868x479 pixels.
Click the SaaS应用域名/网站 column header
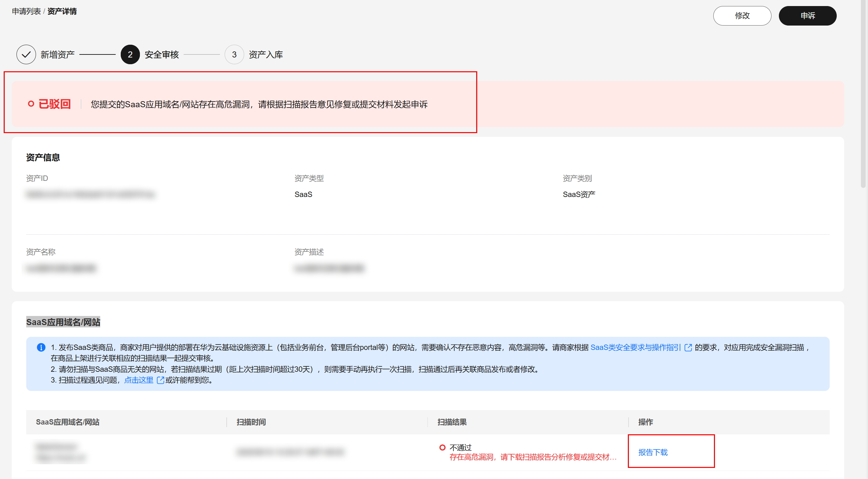coord(68,422)
